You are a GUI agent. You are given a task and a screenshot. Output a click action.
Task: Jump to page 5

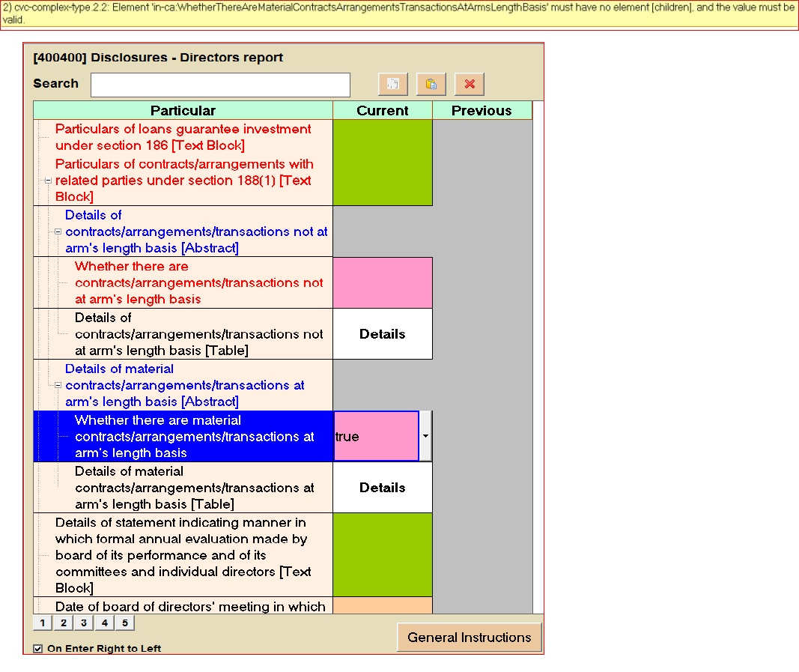point(125,623)
